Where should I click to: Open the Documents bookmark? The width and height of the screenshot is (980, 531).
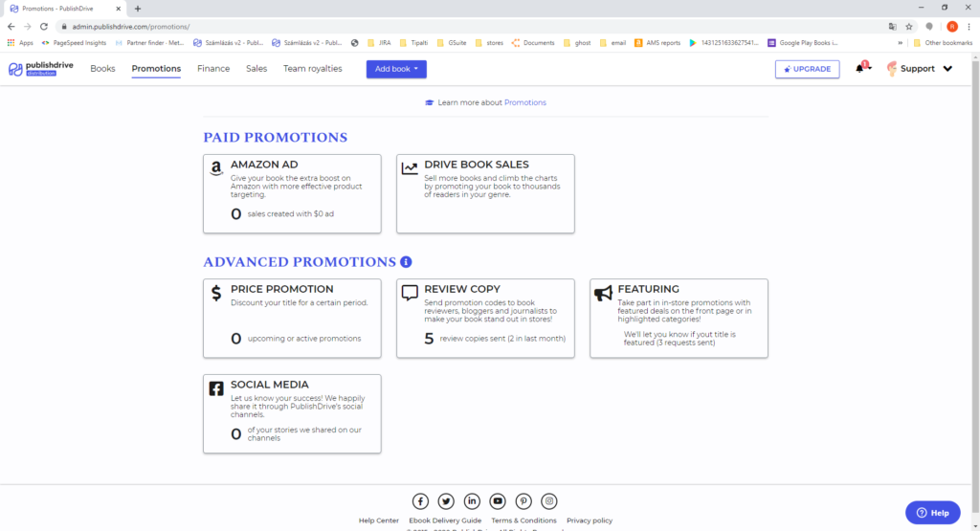(x=533, y=43)
